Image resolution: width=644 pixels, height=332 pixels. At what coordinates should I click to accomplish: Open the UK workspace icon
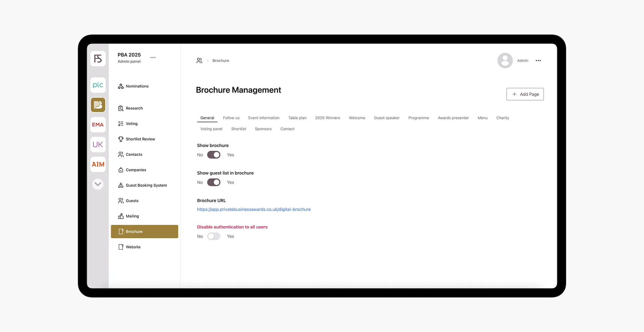click(x=98, y=145)
